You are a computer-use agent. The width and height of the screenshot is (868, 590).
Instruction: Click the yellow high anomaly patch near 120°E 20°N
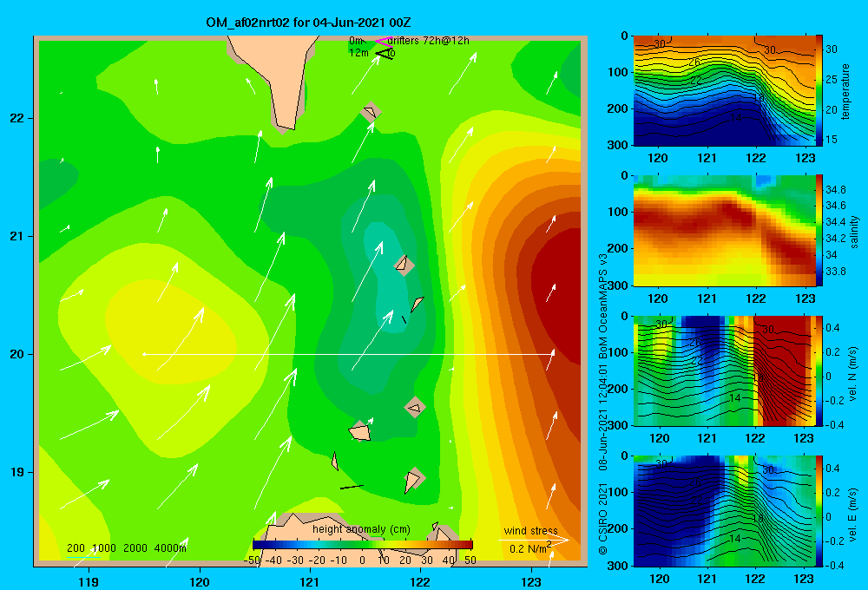169,332
